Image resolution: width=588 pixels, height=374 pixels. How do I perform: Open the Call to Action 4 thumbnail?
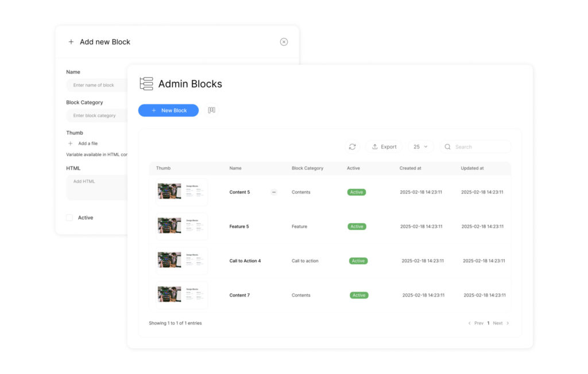click(x=181, y=260)
